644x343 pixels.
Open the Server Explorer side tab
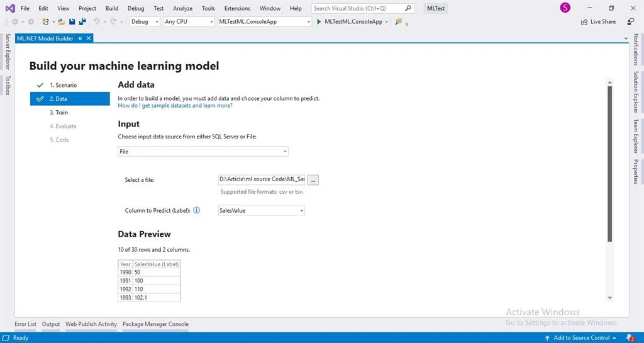8,52
